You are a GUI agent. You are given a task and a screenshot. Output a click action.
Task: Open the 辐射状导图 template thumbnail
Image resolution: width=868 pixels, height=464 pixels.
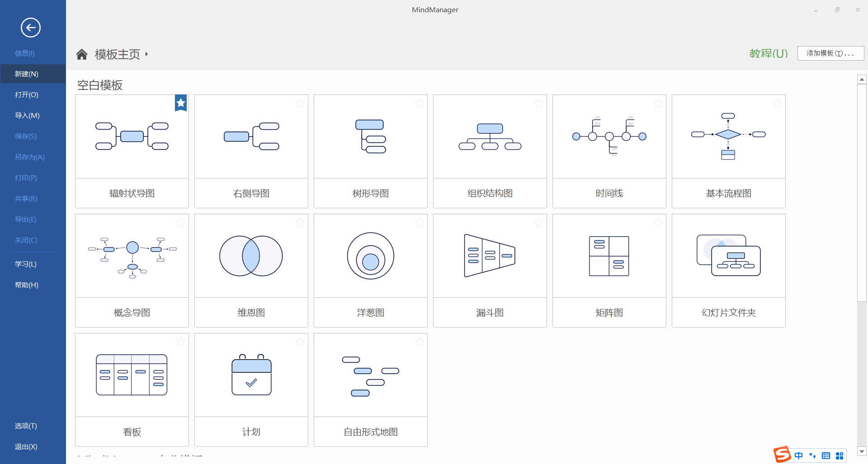[132, 136]
